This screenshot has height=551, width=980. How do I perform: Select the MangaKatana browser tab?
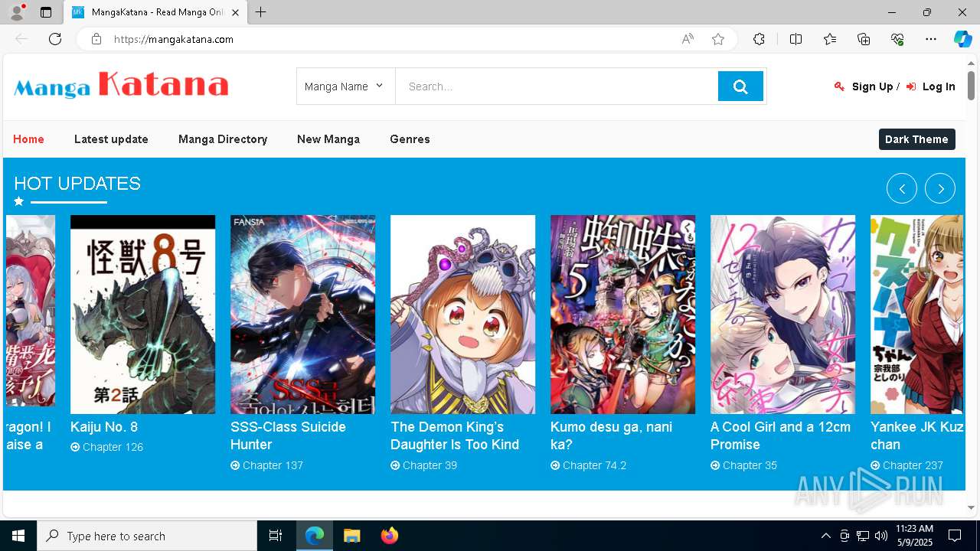(155, 12)
